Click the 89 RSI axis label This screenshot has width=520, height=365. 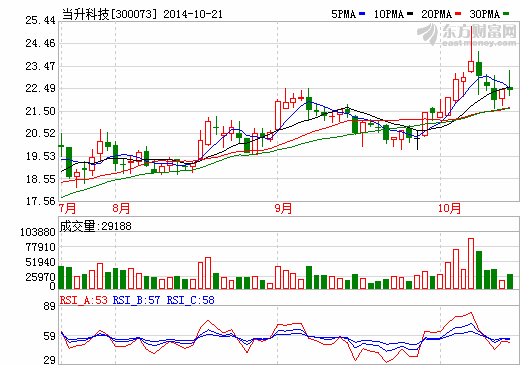click(49, 306)
